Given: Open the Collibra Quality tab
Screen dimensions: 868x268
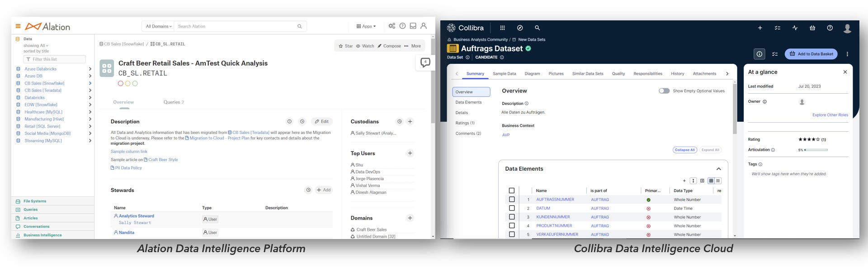Looking at the screenshot, I should point(618,73).
